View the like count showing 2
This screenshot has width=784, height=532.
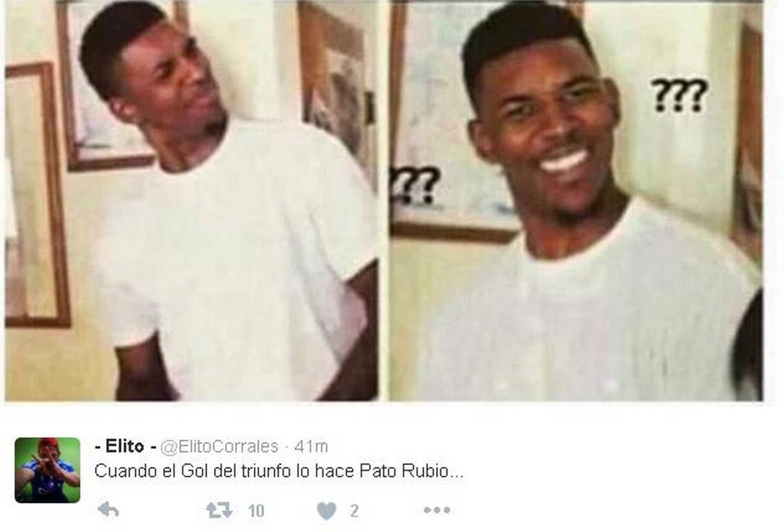[x=354, y=511]
